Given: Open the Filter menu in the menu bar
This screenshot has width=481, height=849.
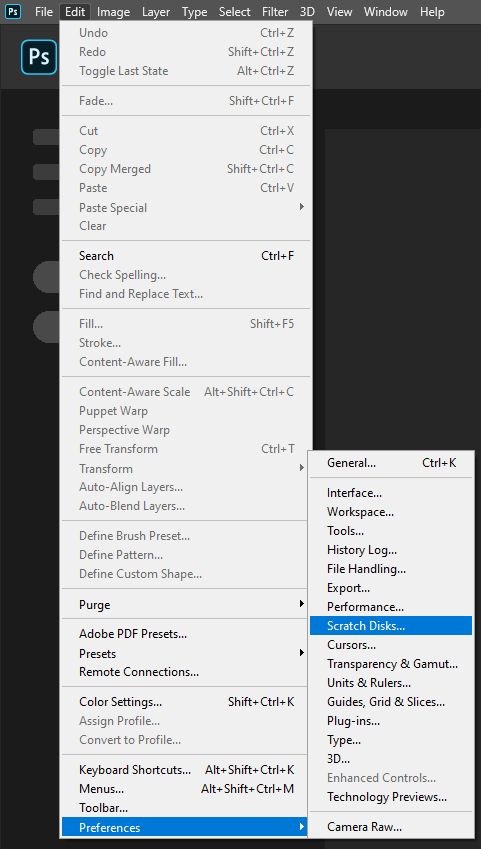Looking at the screenshot, I should (x=275, y=12).
